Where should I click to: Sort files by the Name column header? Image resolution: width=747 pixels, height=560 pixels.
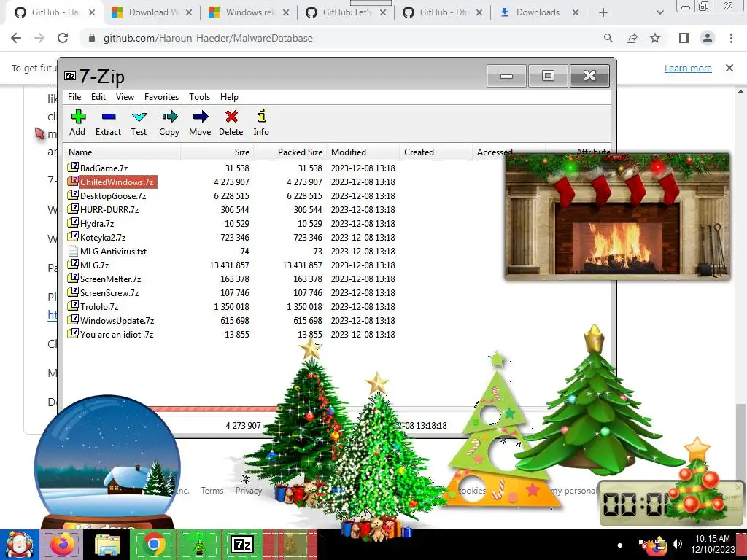123,152
